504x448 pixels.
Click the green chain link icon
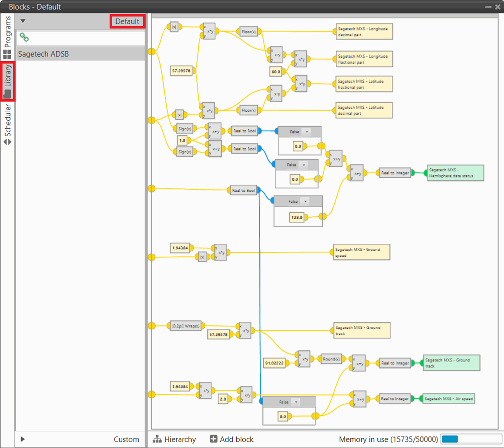click(x=24, y=38)
